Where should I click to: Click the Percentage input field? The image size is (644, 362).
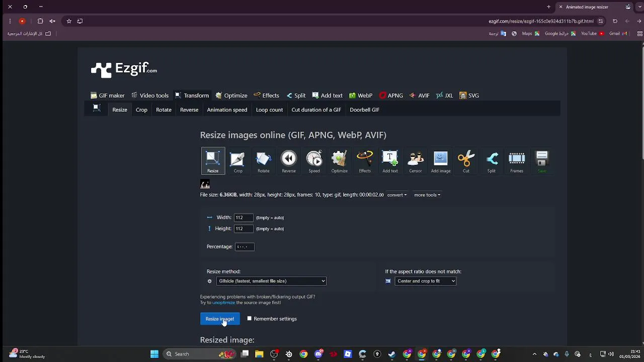pos(245,247)
